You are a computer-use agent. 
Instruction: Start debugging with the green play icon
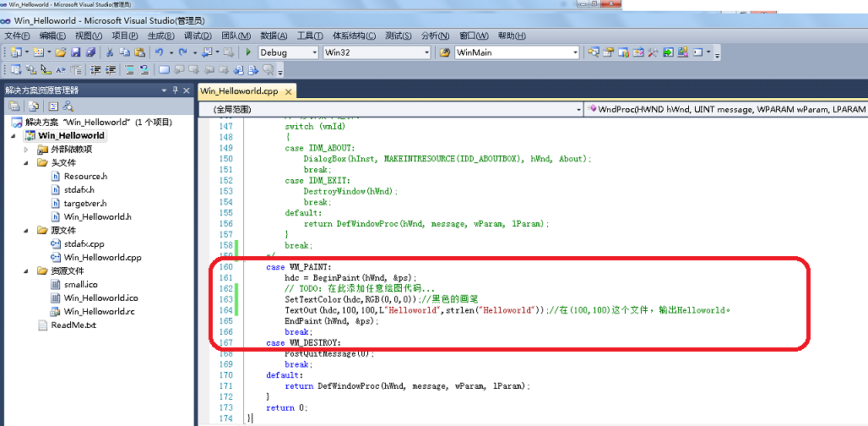[x=248, y=52]
